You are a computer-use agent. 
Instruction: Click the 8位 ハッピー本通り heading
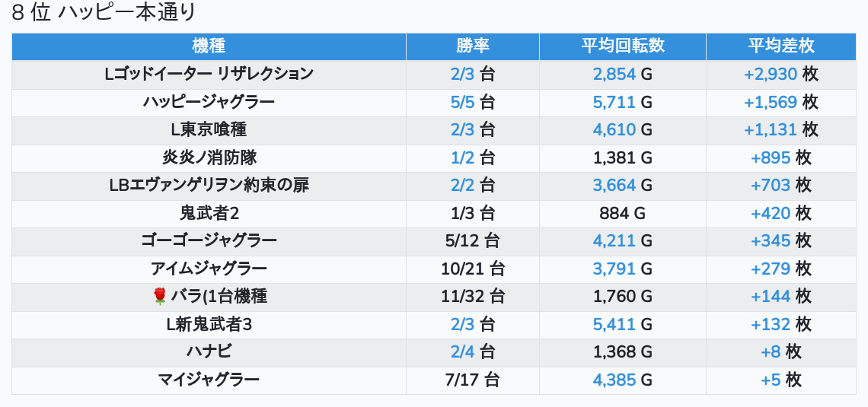[104, 12]
